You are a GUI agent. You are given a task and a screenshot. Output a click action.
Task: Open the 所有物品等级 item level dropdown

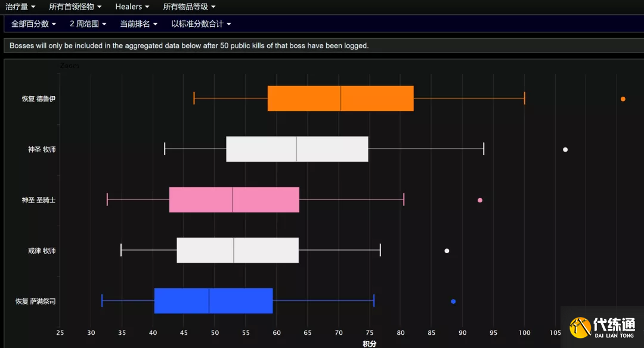click(189, 7)
